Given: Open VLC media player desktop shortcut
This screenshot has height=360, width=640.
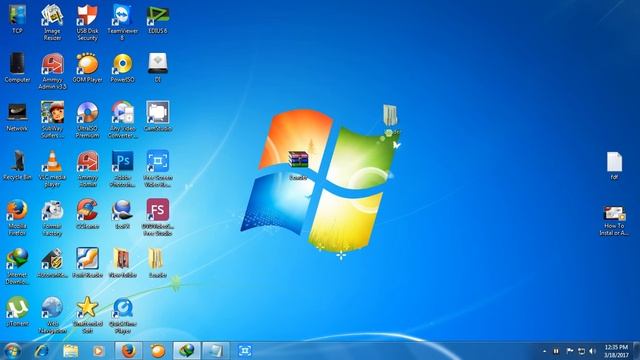Looking at the screenshot, I should point(52,169).
